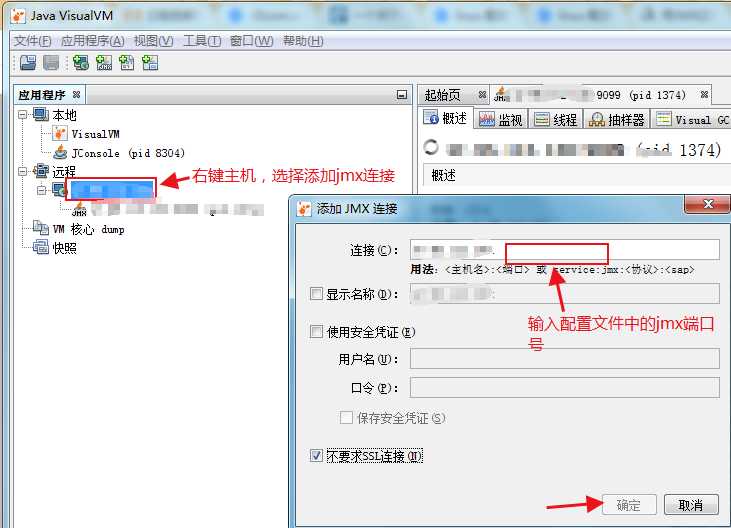
Task: Enable the 使用安全凭证 checkbox
Action: 316,331
